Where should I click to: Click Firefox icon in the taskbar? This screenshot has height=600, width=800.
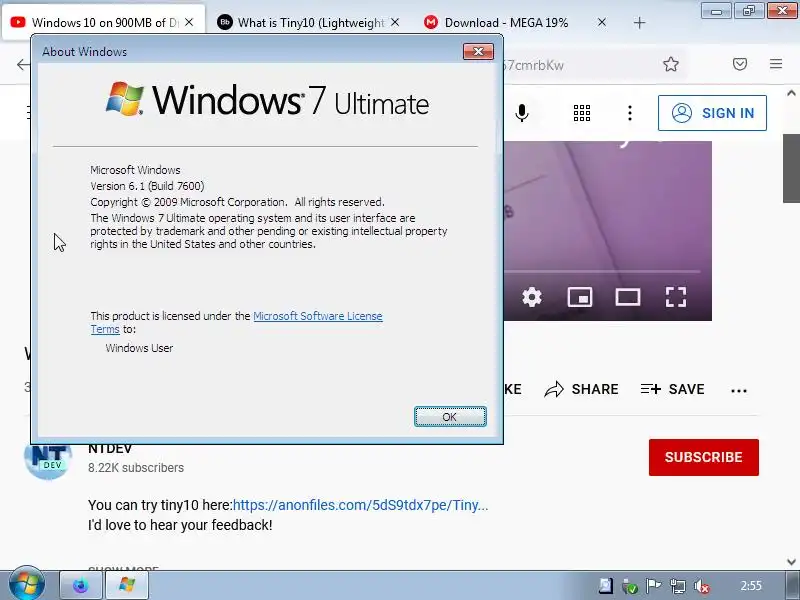click(81, 585)
